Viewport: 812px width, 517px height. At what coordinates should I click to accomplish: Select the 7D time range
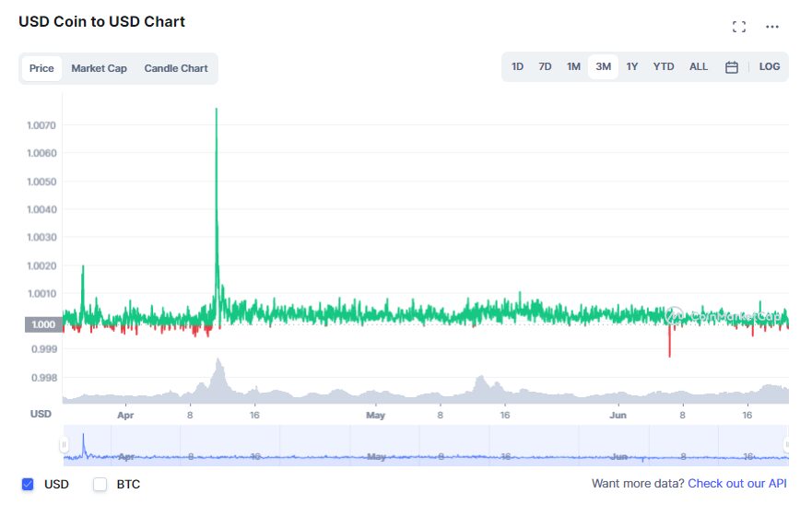click(x=545, y=66)
